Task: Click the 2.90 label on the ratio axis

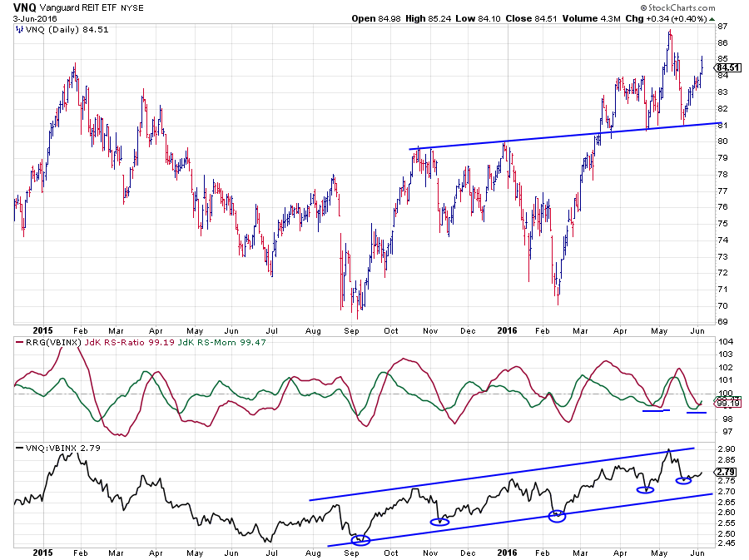Action: click(x=727, y=449)
